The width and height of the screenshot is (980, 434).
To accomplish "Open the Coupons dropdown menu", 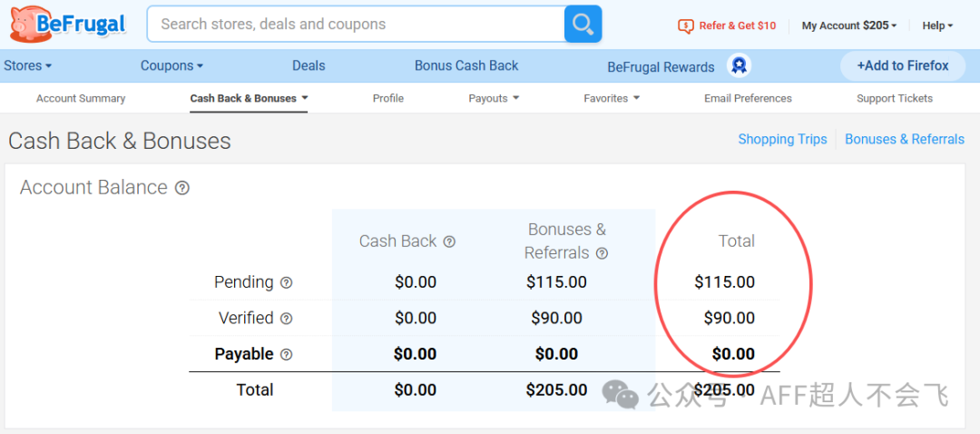I will [171, 65].
